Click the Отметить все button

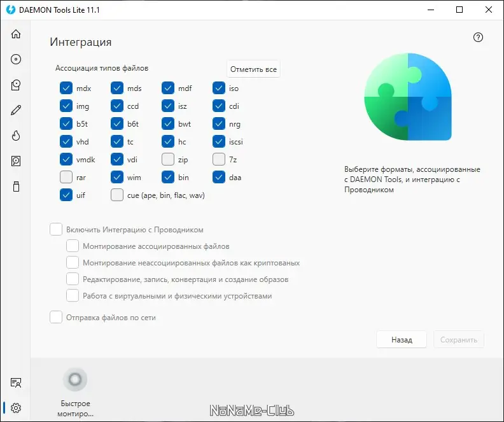pos(253,69)
